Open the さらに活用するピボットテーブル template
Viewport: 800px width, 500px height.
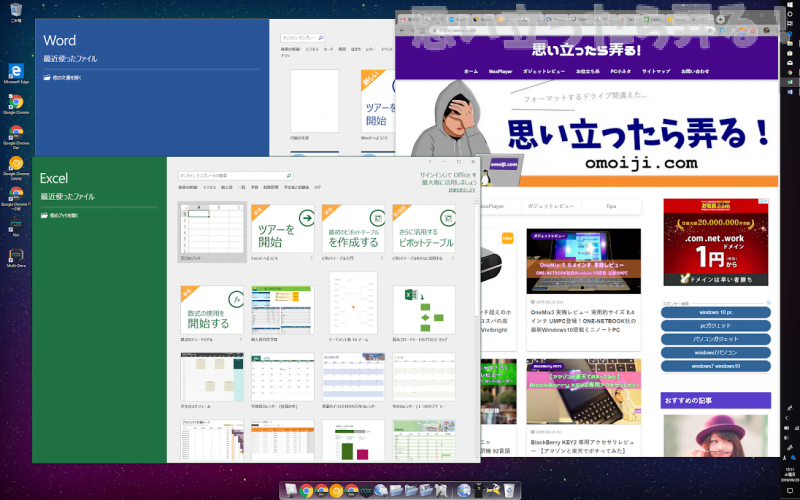tap(424, 229)
